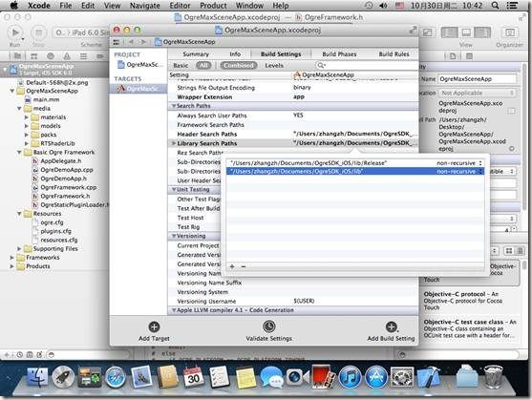This screenshot has height=400, width=532.
Task: Click Validate Settings clock icon
Action: tap(269, 326)
